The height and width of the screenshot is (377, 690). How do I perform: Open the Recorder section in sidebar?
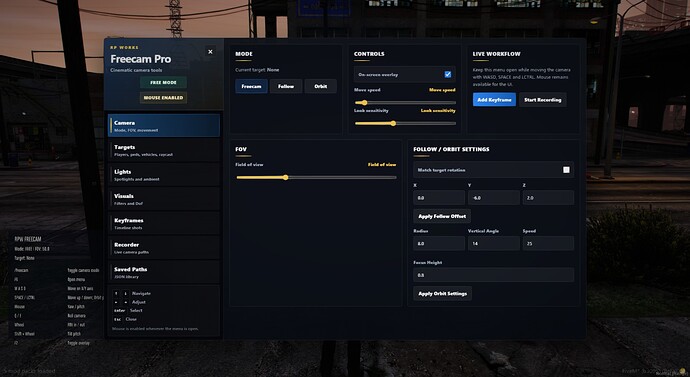164,248
